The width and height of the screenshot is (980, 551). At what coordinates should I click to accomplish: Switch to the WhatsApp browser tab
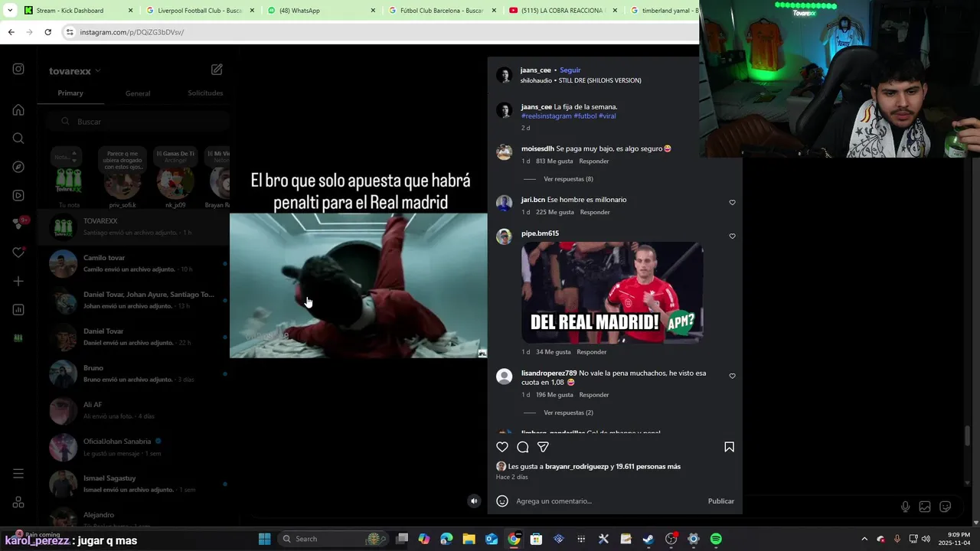pyautogui.click(x=322, y=11)
